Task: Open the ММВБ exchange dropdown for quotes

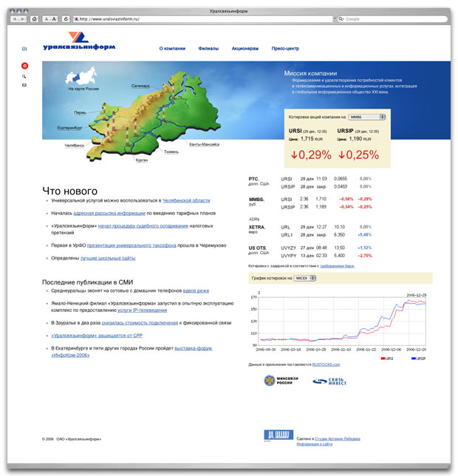Action: pyautogui.click(x=367, y=117)
